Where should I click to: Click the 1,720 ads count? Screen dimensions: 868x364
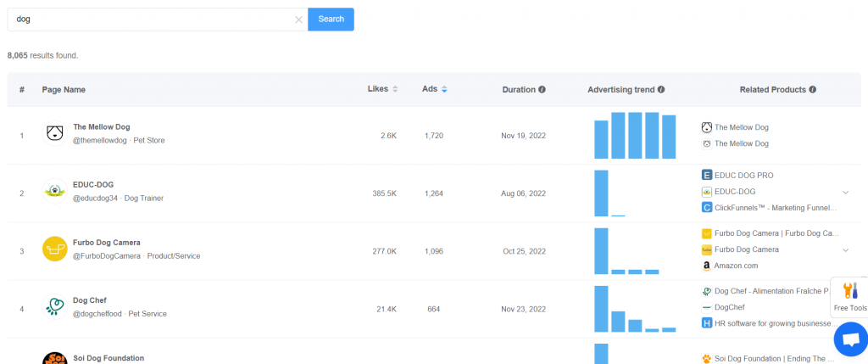[x=433, y=135]
